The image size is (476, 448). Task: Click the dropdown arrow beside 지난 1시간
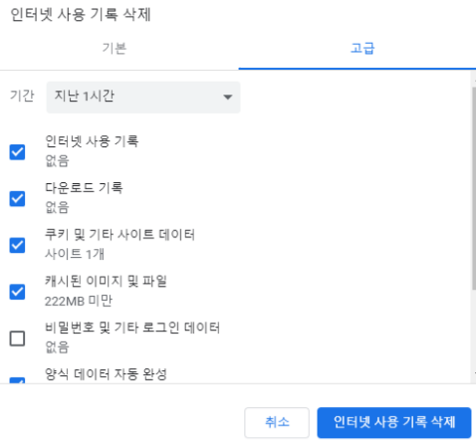228,97
